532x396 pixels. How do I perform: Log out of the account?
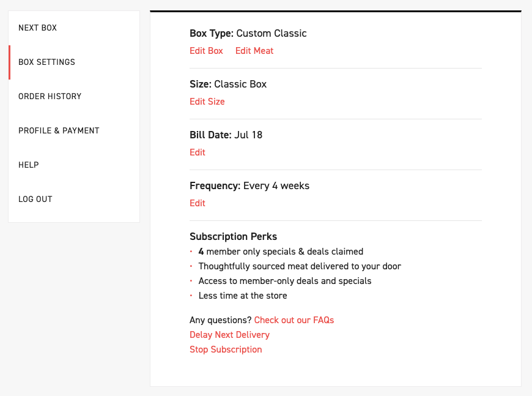35,200
